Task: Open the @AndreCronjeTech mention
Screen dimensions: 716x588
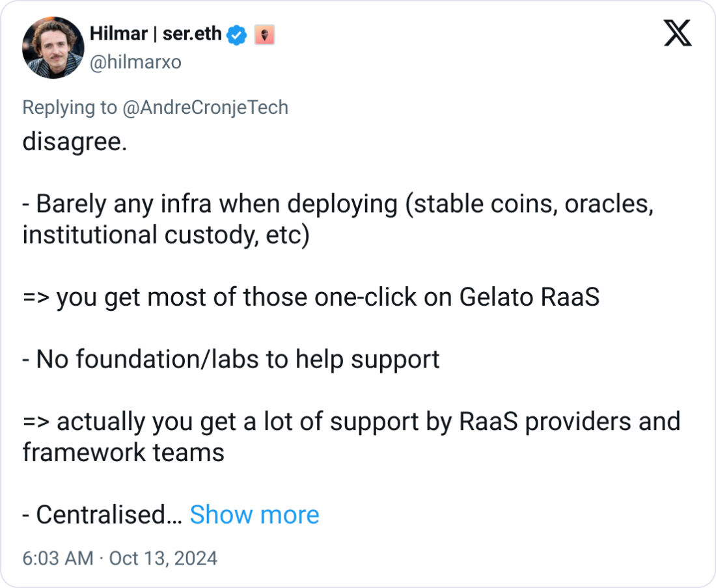Action: (x=206, y=108)
